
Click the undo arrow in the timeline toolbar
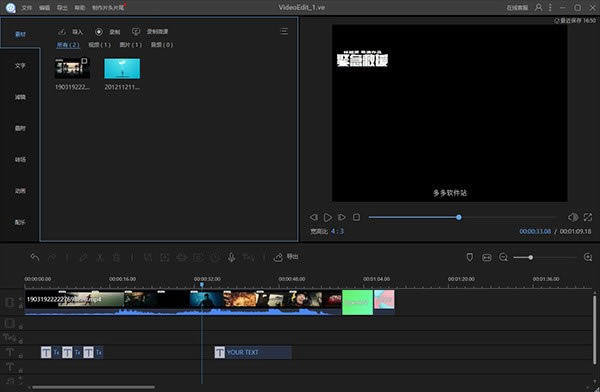(x=35, y=257)
